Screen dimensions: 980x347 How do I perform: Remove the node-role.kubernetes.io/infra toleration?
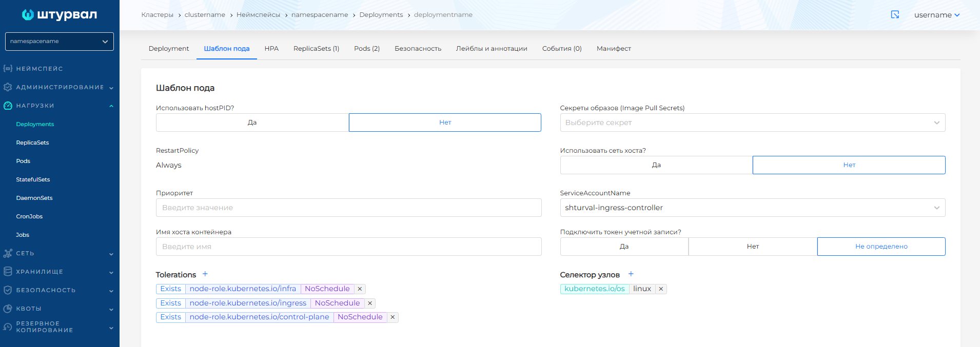pyautogui.click(x=360, y=289)
